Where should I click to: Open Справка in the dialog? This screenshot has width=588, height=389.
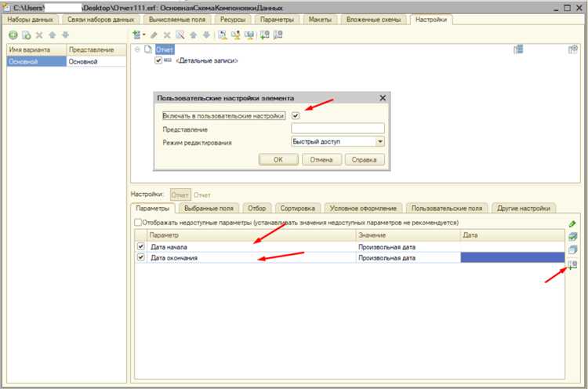tap(364, 159)
